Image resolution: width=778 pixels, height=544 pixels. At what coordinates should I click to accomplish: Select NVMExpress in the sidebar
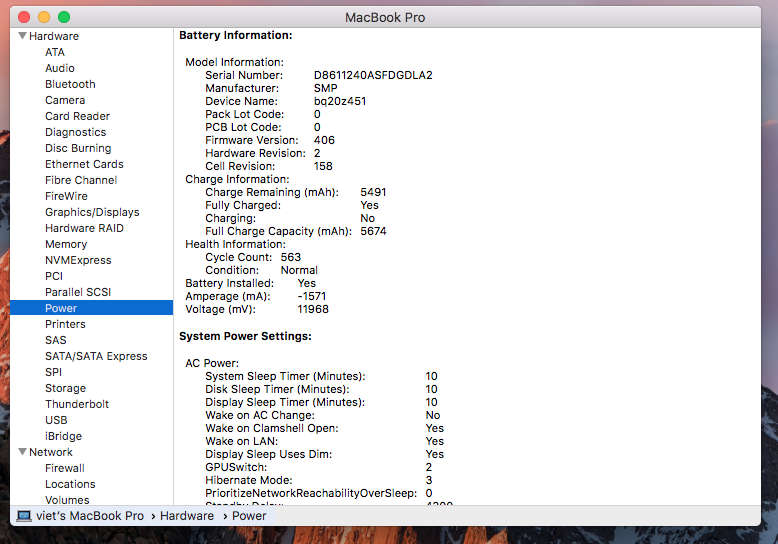coord(78,260)
